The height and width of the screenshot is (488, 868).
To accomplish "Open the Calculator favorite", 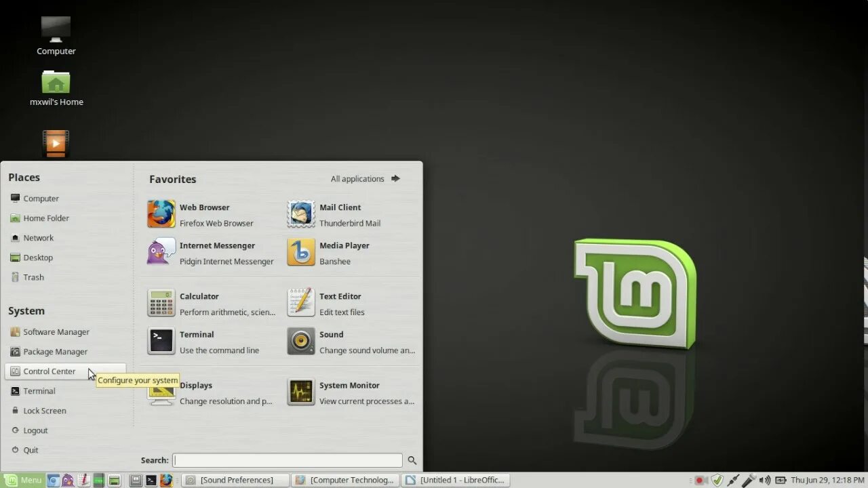I will click(x=212, y=304).
